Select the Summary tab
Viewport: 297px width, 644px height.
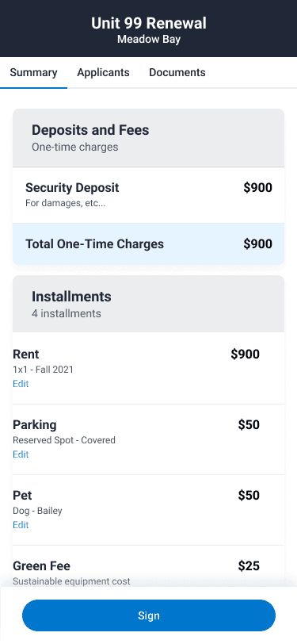click(33, 72)
